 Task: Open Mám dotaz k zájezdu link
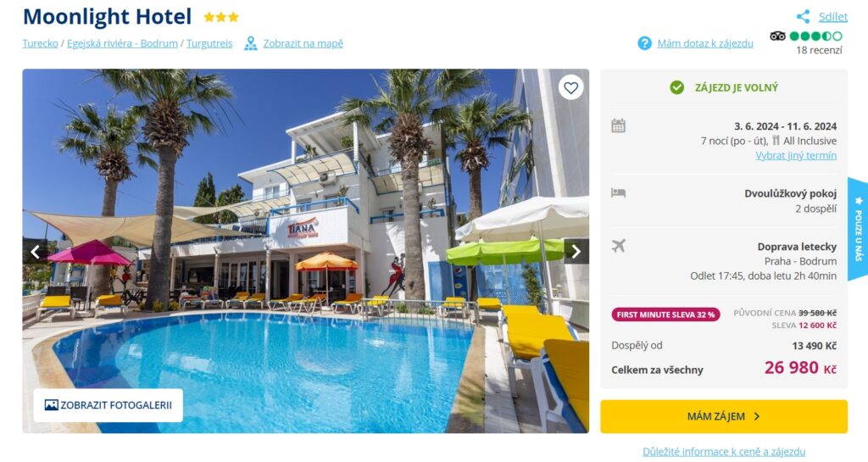point(705,43)
